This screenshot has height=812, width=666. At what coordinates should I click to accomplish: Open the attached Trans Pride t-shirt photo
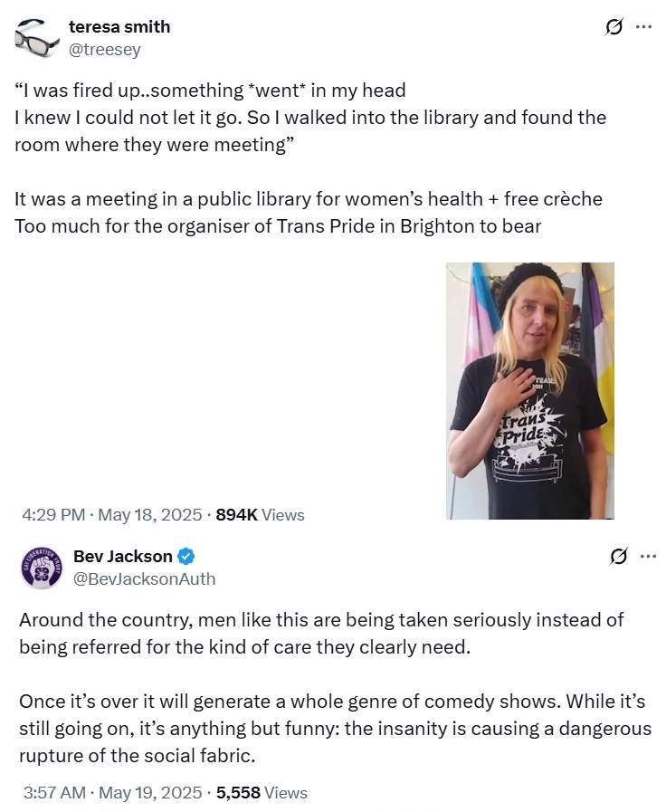(x=529, y=390)
